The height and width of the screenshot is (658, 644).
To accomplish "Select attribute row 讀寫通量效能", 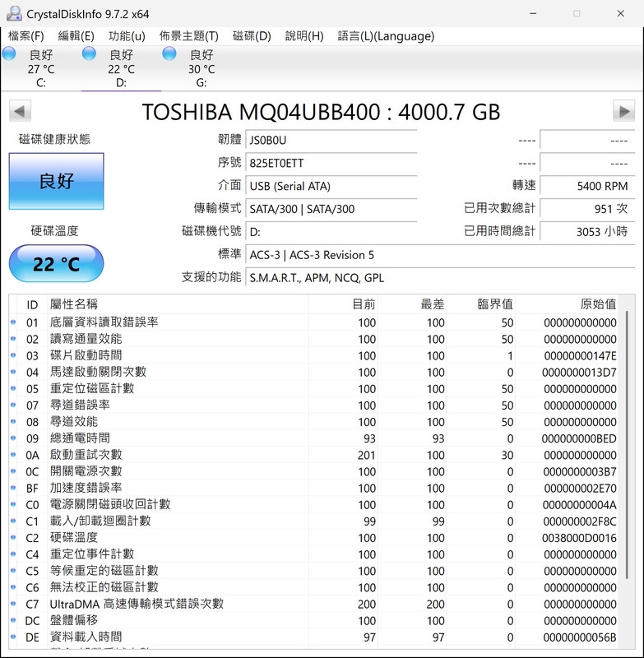I will click(313, 339).
